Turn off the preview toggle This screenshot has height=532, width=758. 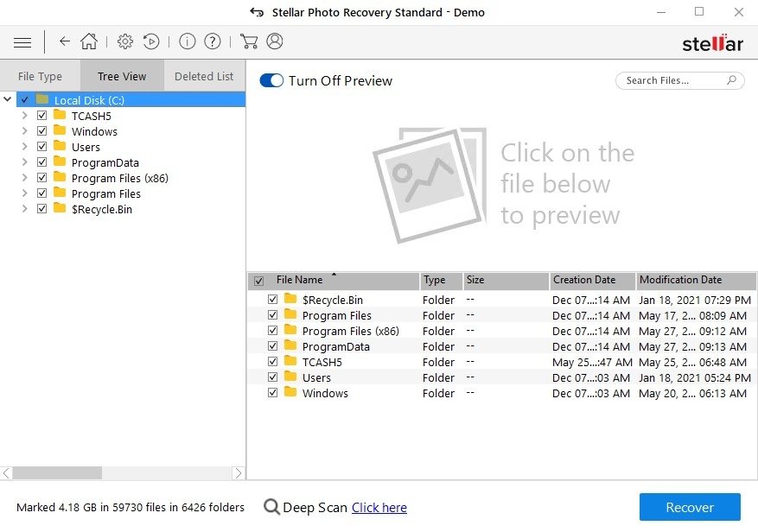coord(271,80)
